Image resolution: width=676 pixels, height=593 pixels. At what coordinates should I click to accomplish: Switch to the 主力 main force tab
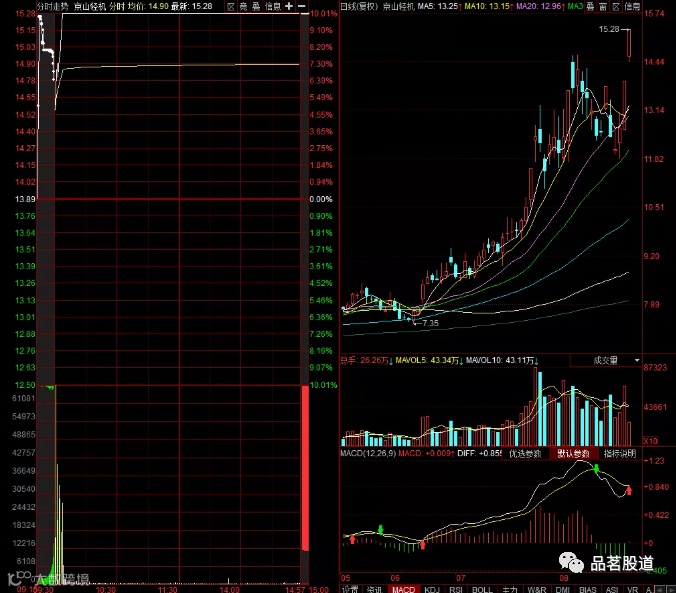pos(510,589)
